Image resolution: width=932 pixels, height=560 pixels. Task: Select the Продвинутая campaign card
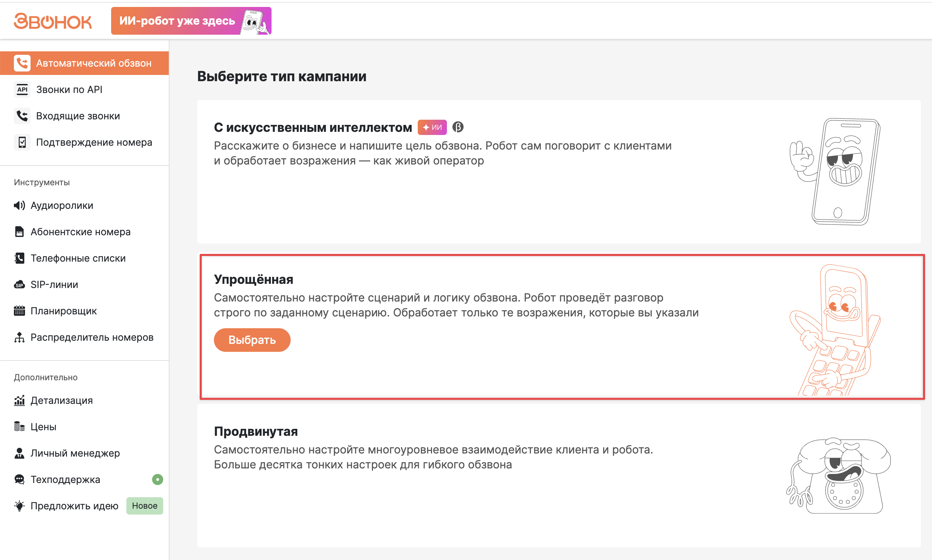(x=559, y=476)
